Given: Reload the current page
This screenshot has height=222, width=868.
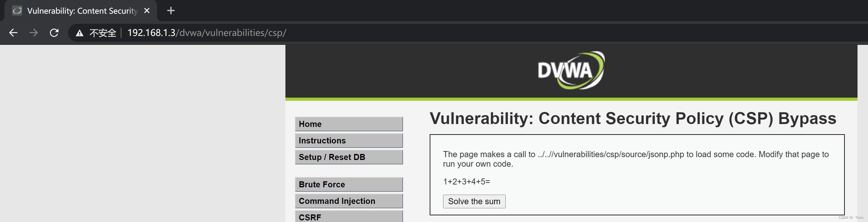Looking at the screenshot, I should coord(54,33).
